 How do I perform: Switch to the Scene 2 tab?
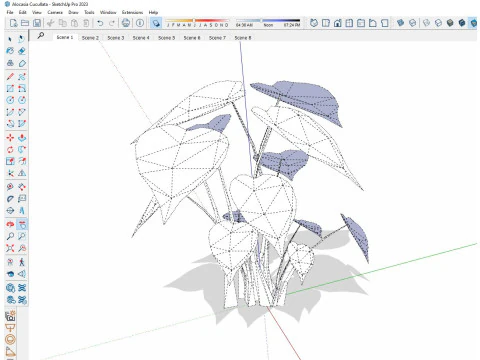[90, 38]
